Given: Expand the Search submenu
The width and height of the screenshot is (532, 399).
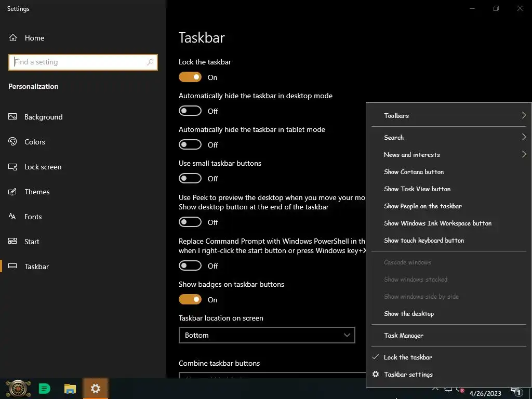Looking at the screenshot, I should point(448,137).
